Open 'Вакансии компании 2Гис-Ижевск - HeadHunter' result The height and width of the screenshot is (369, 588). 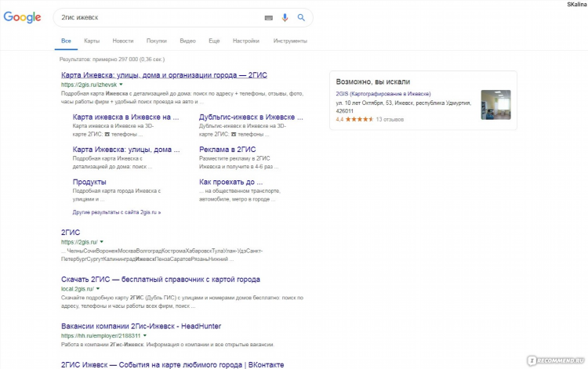[141, 326]
